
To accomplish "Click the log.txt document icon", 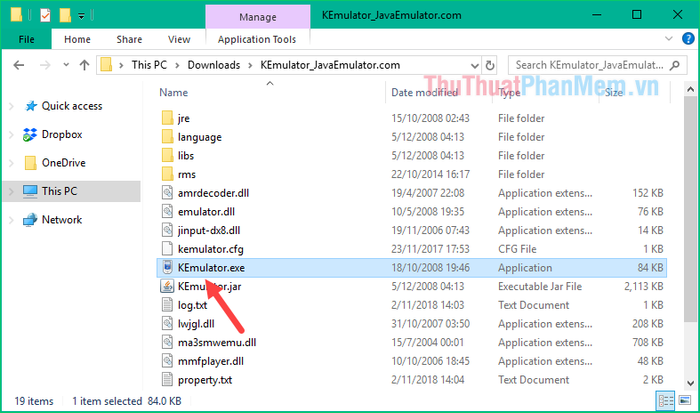I will [167, 305].
